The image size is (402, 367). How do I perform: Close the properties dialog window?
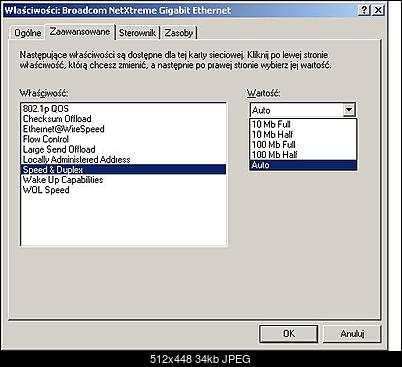pyautogui.click(x=378, y=10)
